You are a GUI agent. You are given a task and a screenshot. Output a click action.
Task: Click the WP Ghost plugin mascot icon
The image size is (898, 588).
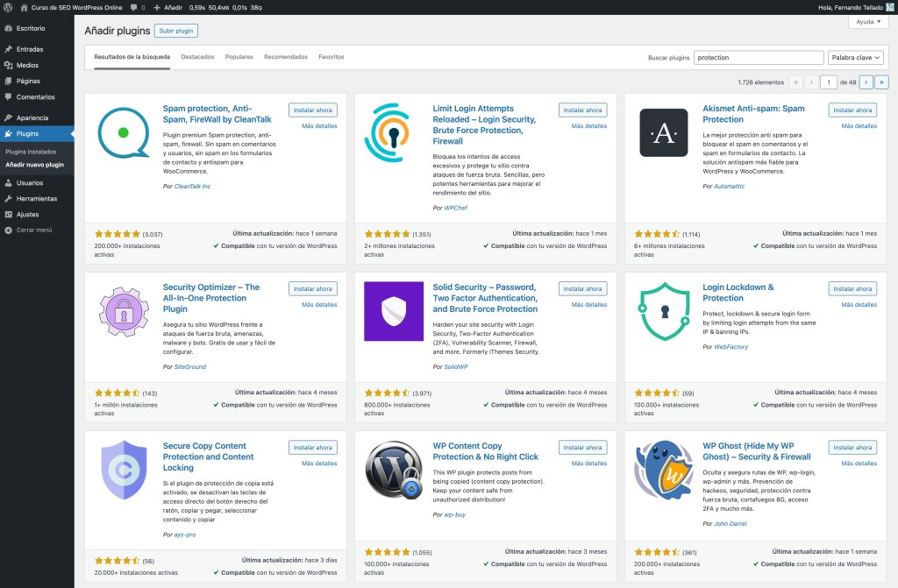[663, 470]
